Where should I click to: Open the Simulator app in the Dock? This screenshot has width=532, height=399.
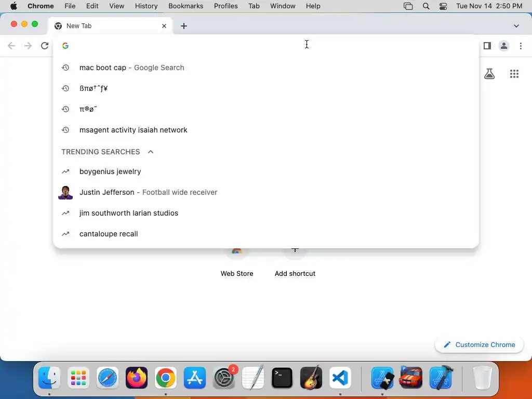click(382, 378)
